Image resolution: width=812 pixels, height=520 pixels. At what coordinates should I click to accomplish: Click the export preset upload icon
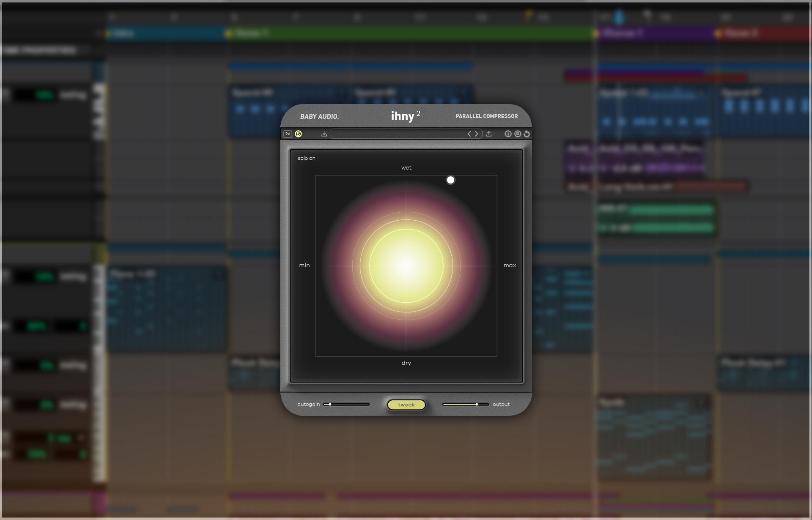click(489, 134)
